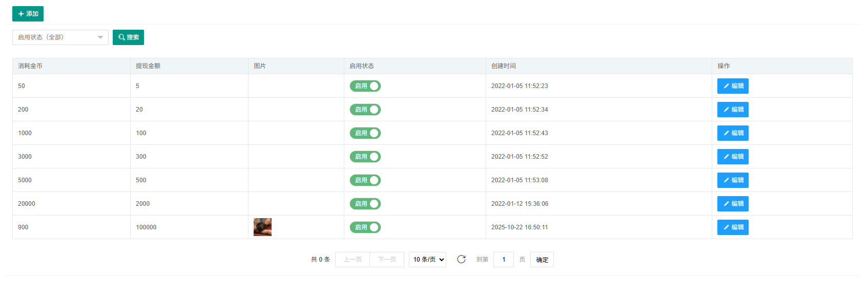Toggle 启用 switch for 50-coin row
The width and height of the screenshot is (868, 299).
coord(365,86)
